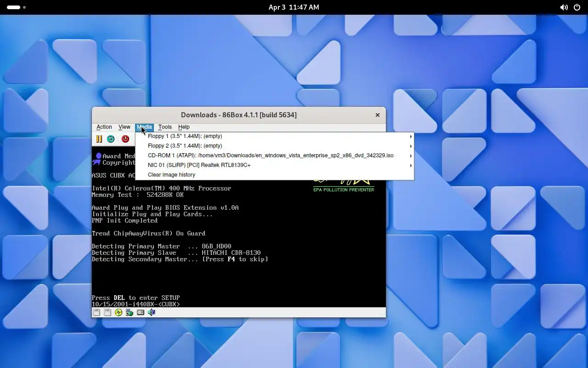Screen dimensions: 588x368
Task: Open the Action menu
Action: tap(104, 127)
